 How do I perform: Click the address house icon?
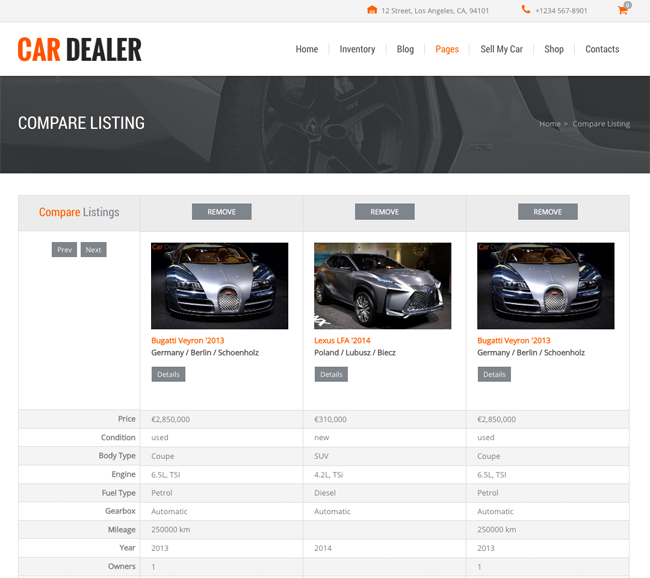[x=372, y=10]
